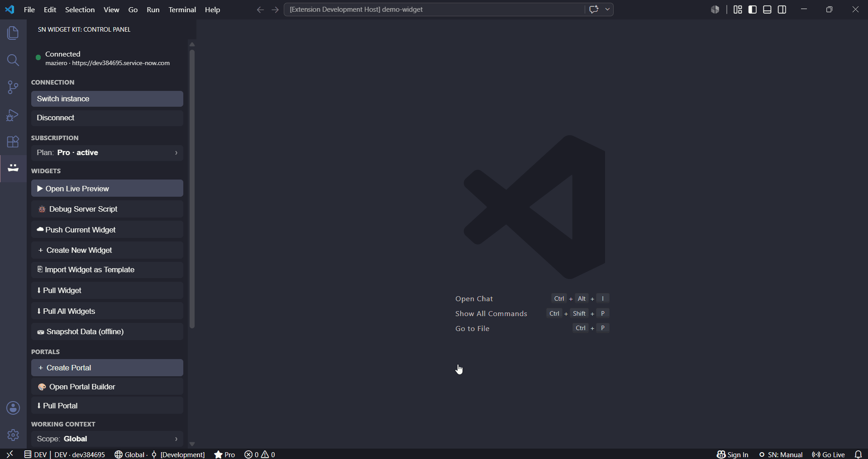Open the Manage gear icon
Image resolution: width=868 pixels, height=459 pixels.
click(x=13, y=435)
